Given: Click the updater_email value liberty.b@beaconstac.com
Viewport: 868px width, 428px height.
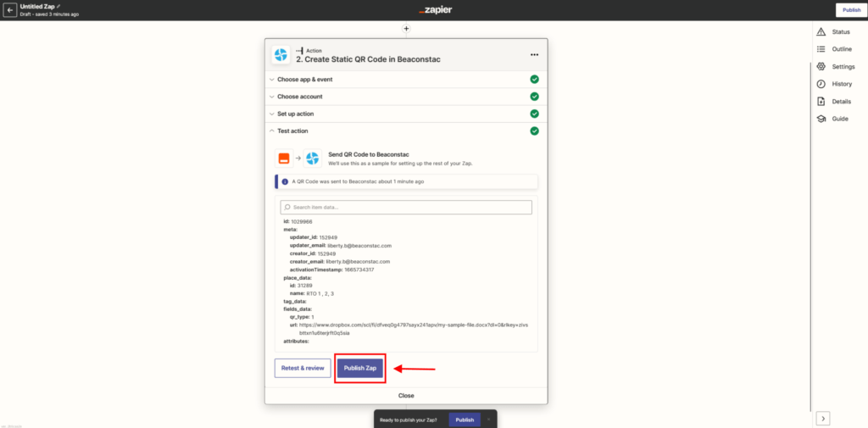Looking at the screenshot, I should point(359,245).
